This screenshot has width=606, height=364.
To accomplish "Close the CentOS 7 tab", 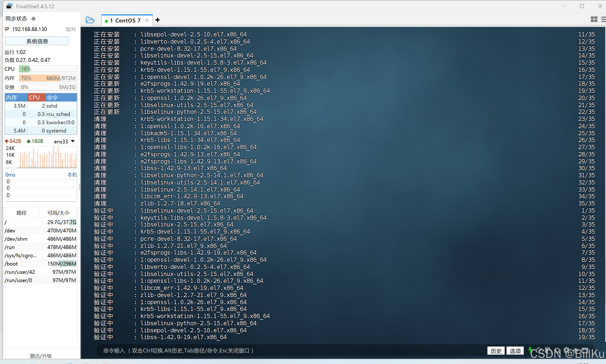I will point(147,20).
